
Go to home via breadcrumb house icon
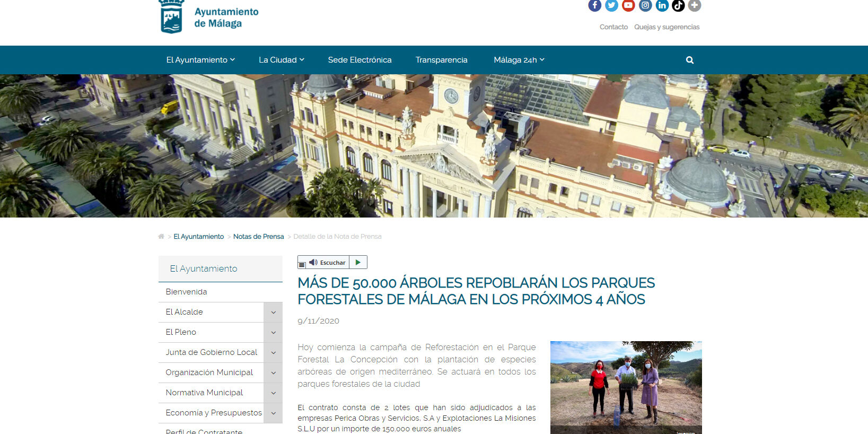pos(161,236)
